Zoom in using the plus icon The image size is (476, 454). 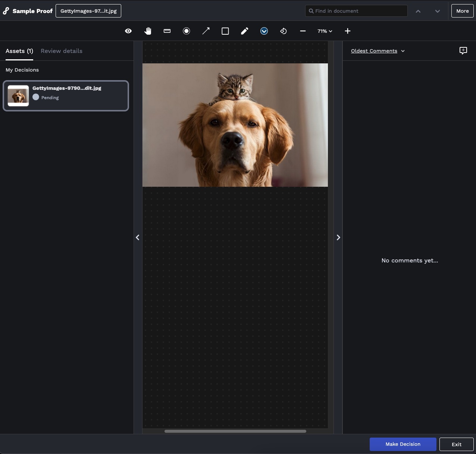pos(348,31)
